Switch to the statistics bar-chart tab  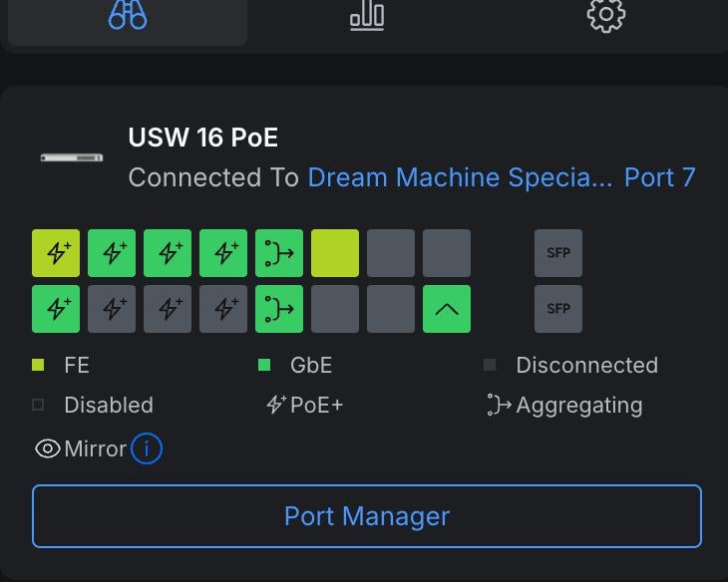point(367,15)
